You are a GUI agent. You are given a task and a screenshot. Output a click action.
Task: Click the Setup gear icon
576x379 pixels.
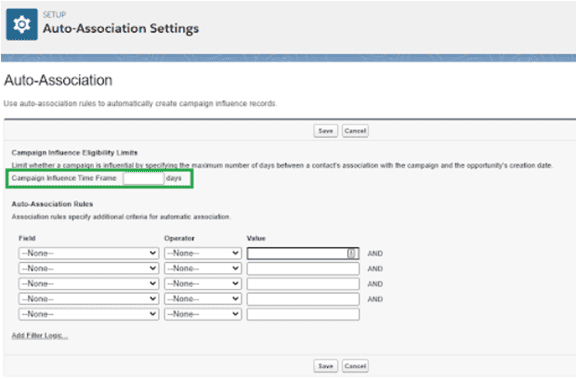[22, 24]
